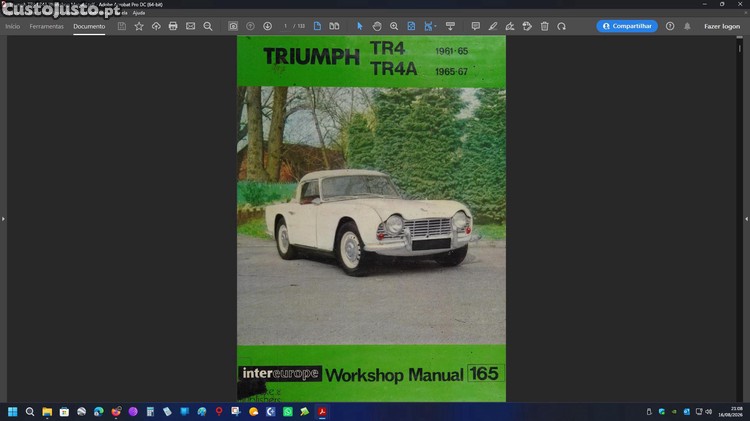This screenshot has height=421, width=750.
Task: Open the find text magnifier
Action: [x=208, y=26]
